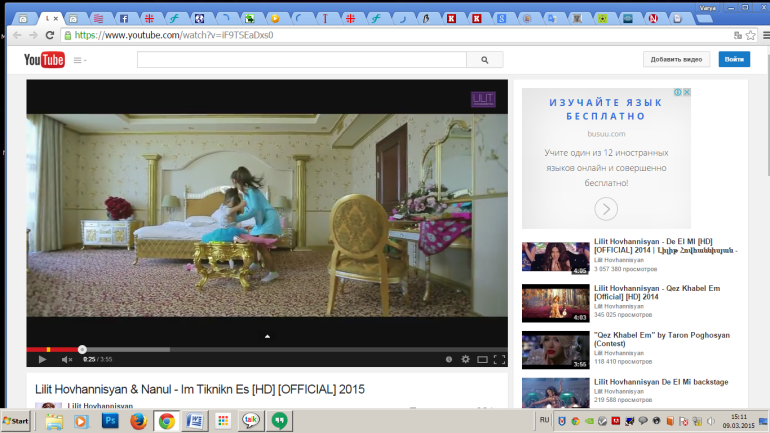Open thumbnail for 'Qez Khabel Em' 2014 video
770x433 pixels.
click(x=555, y=303)
